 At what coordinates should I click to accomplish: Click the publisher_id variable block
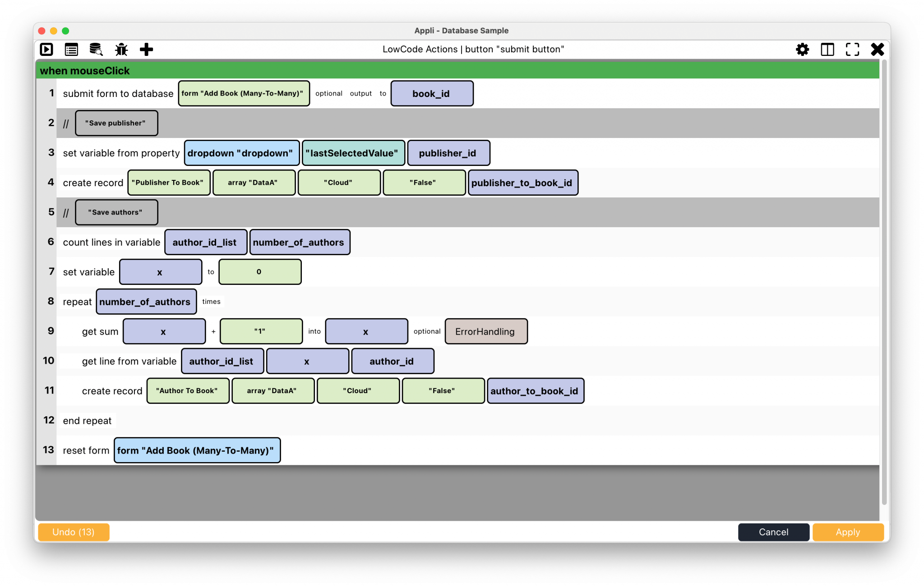click(x=448, y=153)
